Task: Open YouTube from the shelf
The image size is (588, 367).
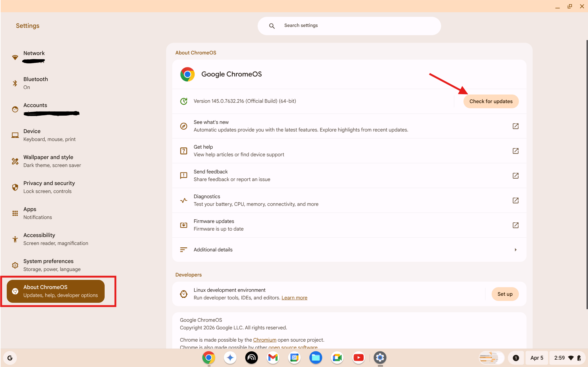Action: point(358,358)
